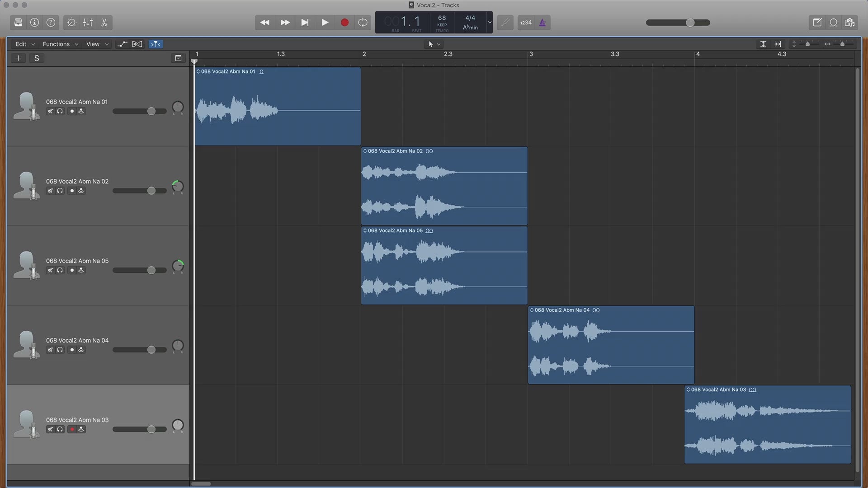Open the Loop Browser

(833, 23)
